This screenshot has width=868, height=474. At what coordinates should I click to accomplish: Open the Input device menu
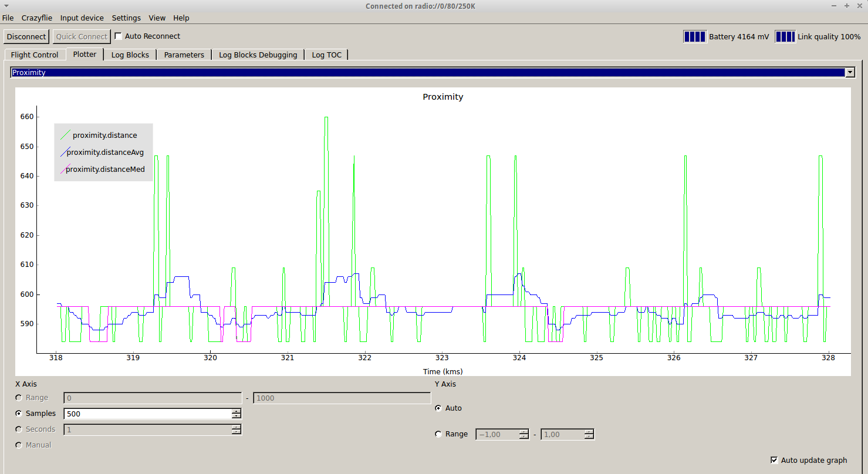coord(82,18)
